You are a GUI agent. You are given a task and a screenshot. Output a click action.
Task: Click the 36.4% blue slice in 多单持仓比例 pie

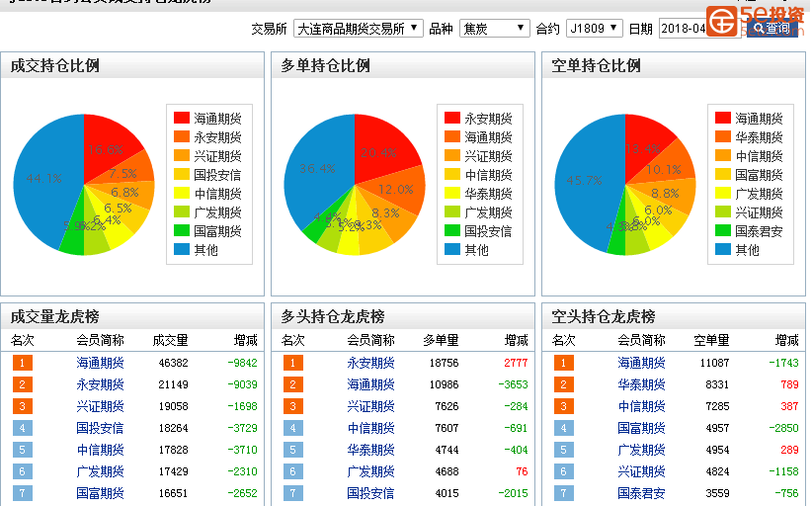pos(317,169)
